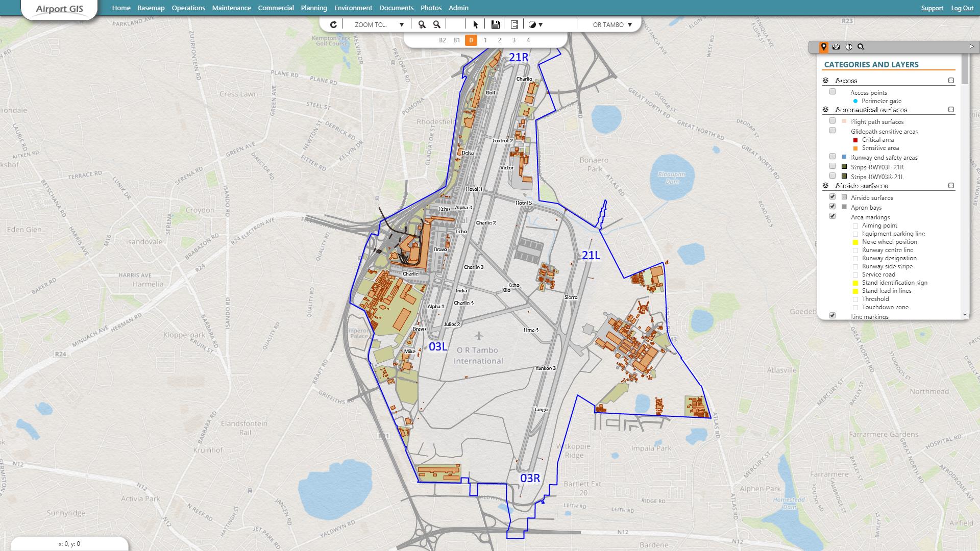Open the legend list icon
980x551 pixels.
(514, 24)
